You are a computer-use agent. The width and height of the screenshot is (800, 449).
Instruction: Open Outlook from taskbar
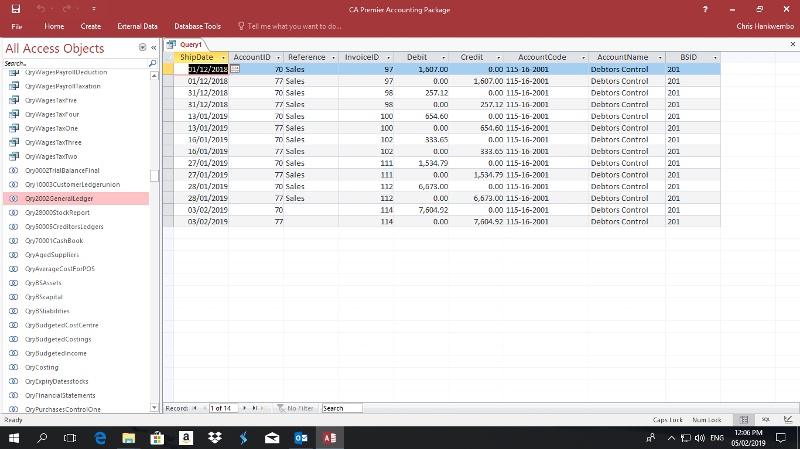[301, 438]
